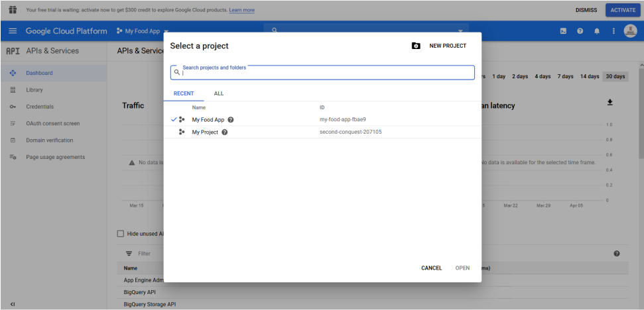Click BigQuery Storage API row
The image size is (644, 310).
tap(149, 304)
